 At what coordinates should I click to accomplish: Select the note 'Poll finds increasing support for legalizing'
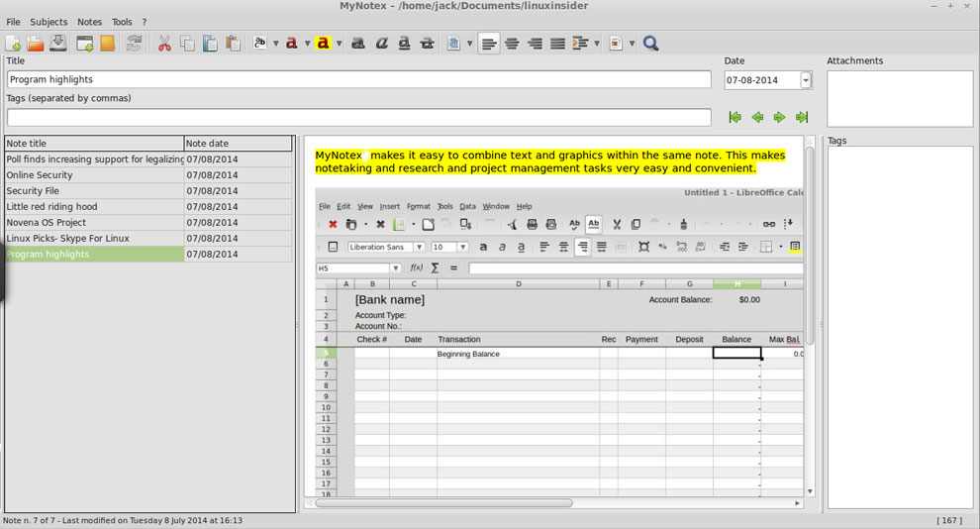pos(148,159)
